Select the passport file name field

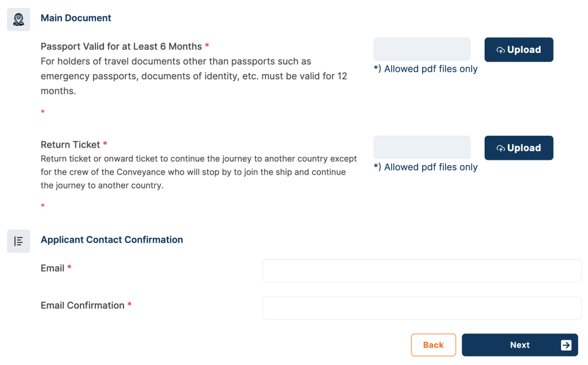[x=421, y=49]
